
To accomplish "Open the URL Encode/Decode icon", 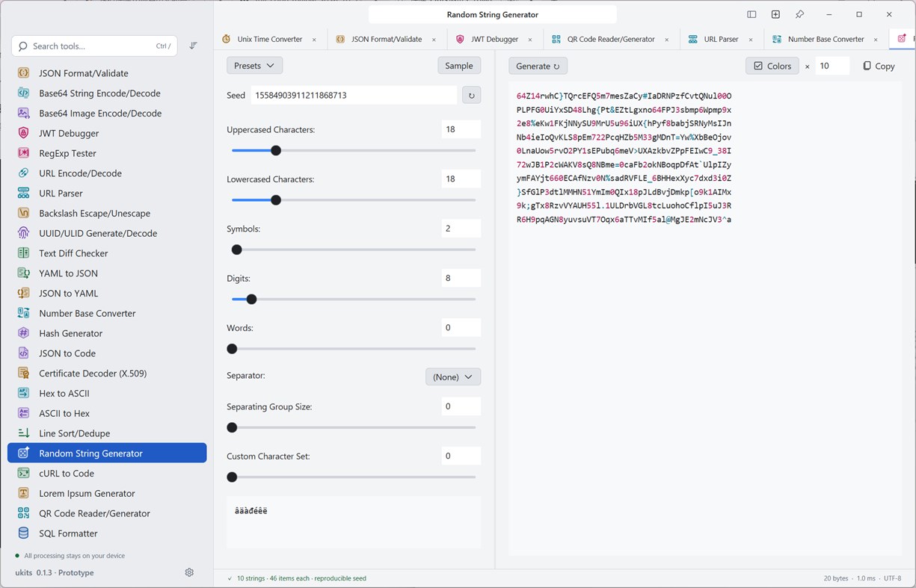I will (x=24, y=173).
